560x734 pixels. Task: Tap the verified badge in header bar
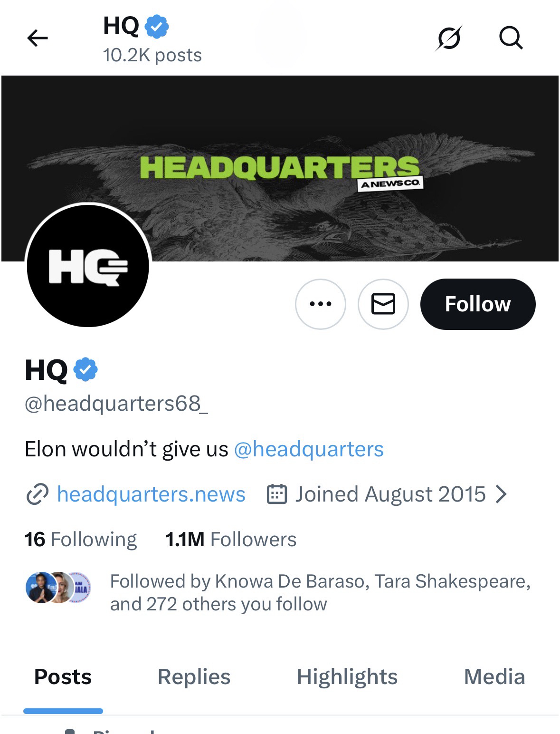pyautogui.click(x=156, y=26)
